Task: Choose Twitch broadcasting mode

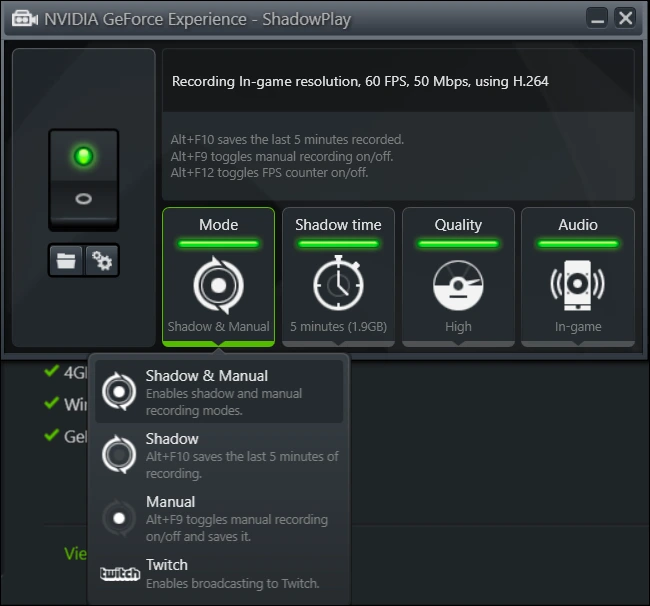Action: [219, 574]
